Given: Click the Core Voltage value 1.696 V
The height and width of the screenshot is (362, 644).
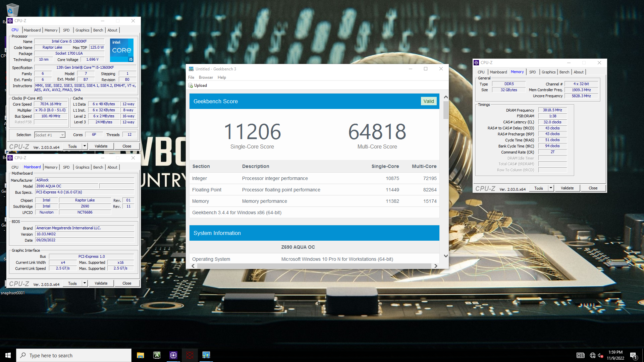Looking at the screenshot, I should tap(92, 59).
